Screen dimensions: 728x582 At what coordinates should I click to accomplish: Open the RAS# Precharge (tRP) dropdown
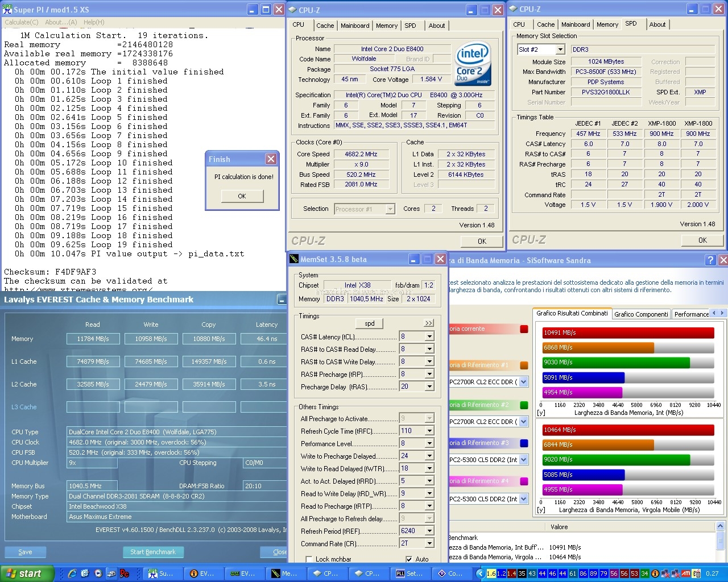[x=429, y=374]
